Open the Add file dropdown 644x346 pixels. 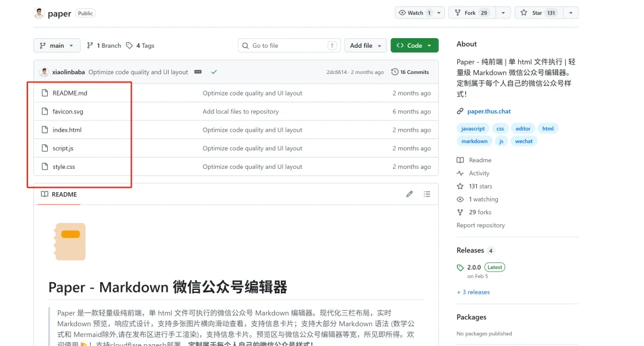[x=366, y=45]
